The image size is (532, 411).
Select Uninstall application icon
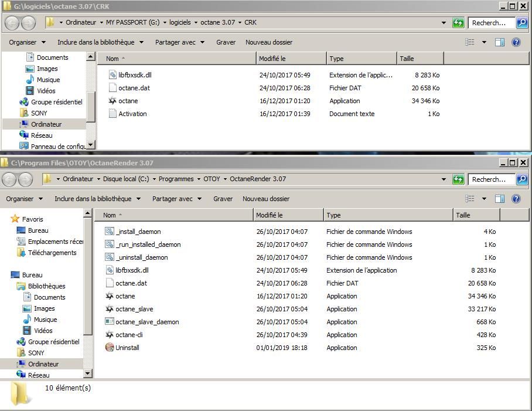(109, 348)
